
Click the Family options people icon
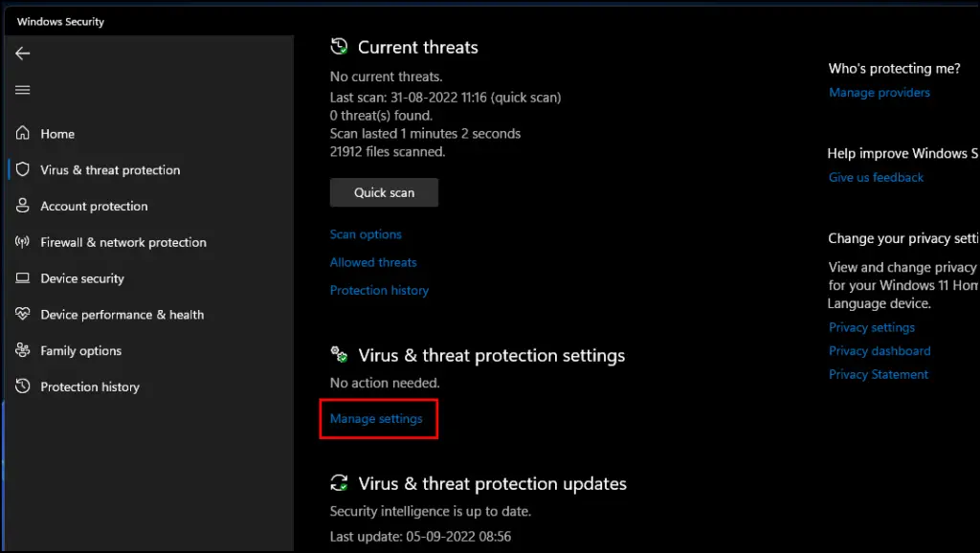23,350
